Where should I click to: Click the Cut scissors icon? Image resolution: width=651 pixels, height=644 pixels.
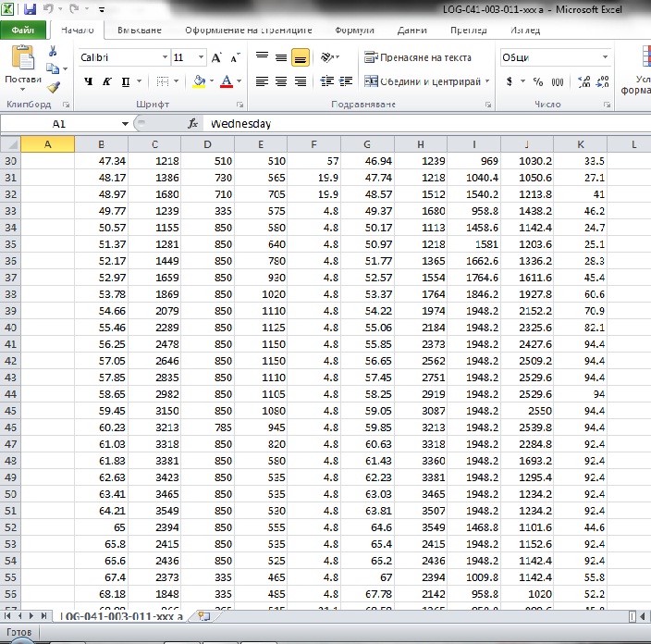(x=53, y=51)
